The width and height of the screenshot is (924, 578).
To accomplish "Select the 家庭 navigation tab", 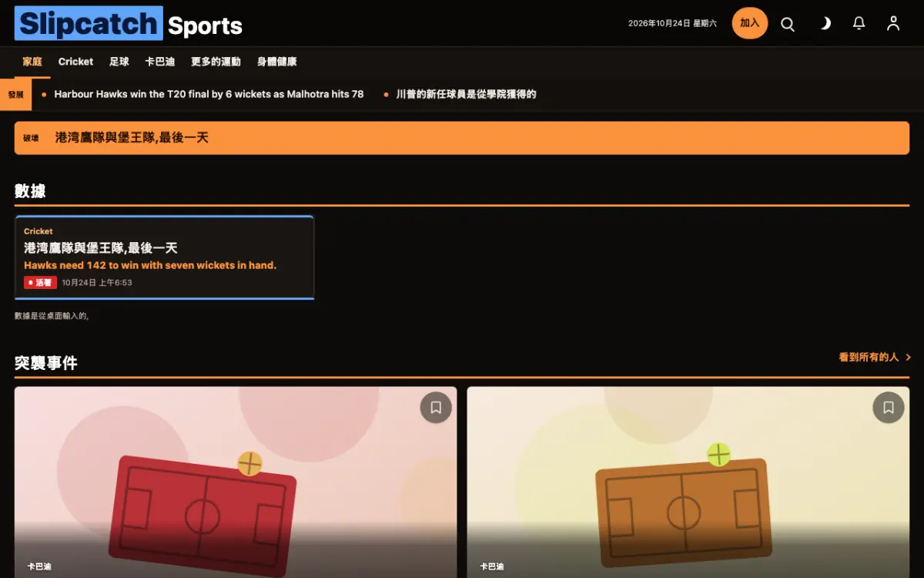I will pos(32,62).
